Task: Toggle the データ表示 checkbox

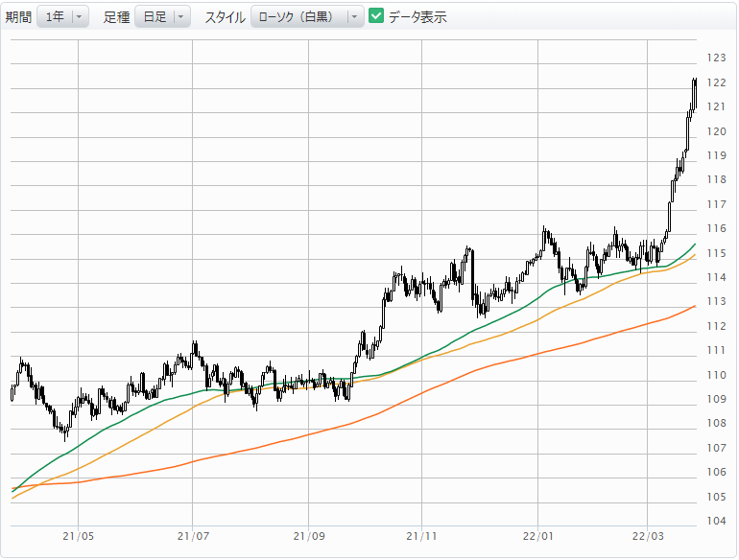Action: pyautogui.click(x=376, y=16)
